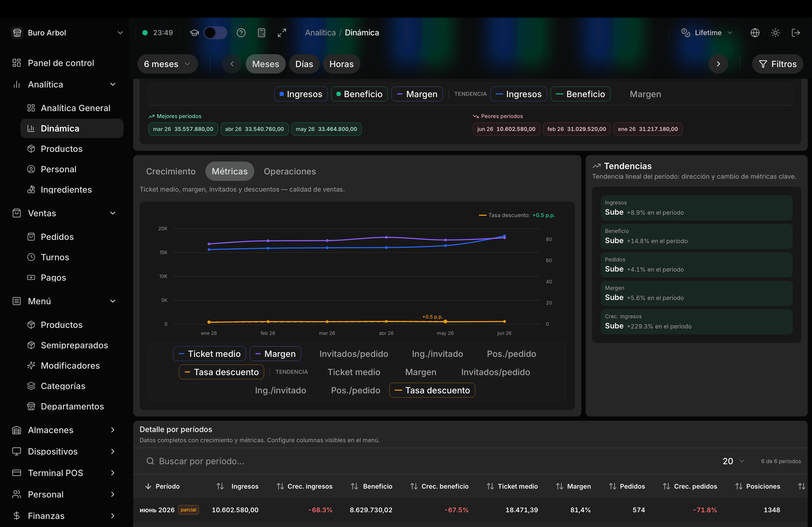Viewport: 812px width, 527px height.
Task: Click the Departamentos store icon
Action: point(31,406)
